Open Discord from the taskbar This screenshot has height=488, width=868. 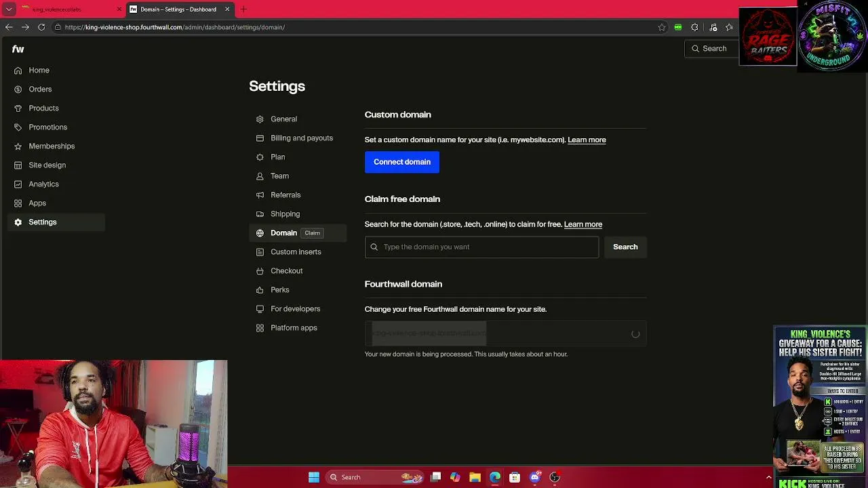click(535, 477)
